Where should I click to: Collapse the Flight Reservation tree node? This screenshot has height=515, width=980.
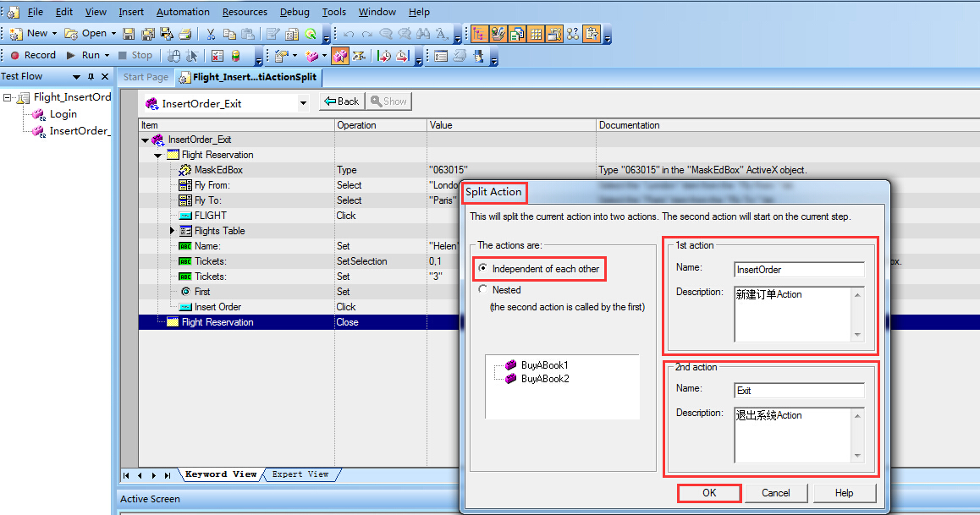(157, 155)
